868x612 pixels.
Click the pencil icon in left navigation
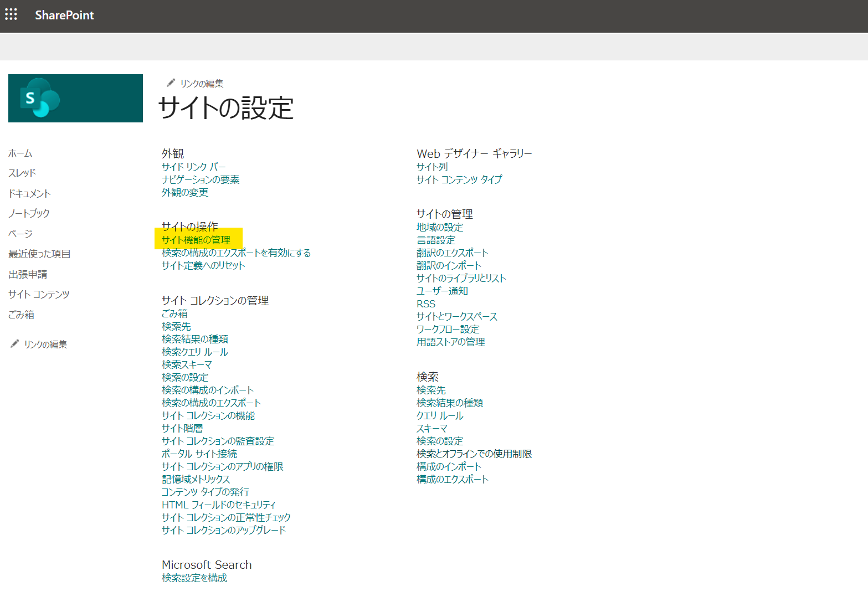(14, 344)
